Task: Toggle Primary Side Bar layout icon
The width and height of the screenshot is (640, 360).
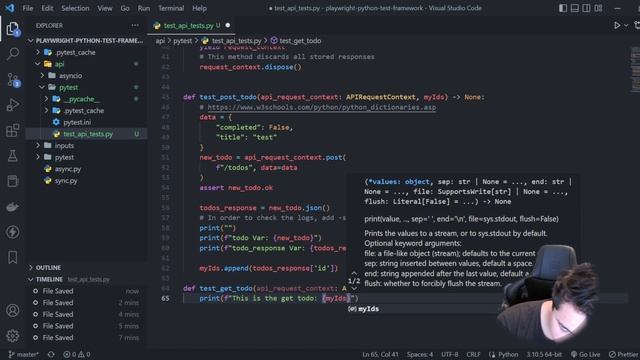Action: pos(563,8)
